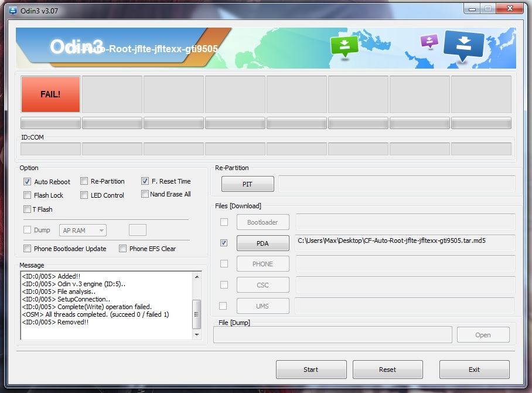Click the PIT button
Image resolution: width=532 pixels, height=393 pixels.
[248, 184]
